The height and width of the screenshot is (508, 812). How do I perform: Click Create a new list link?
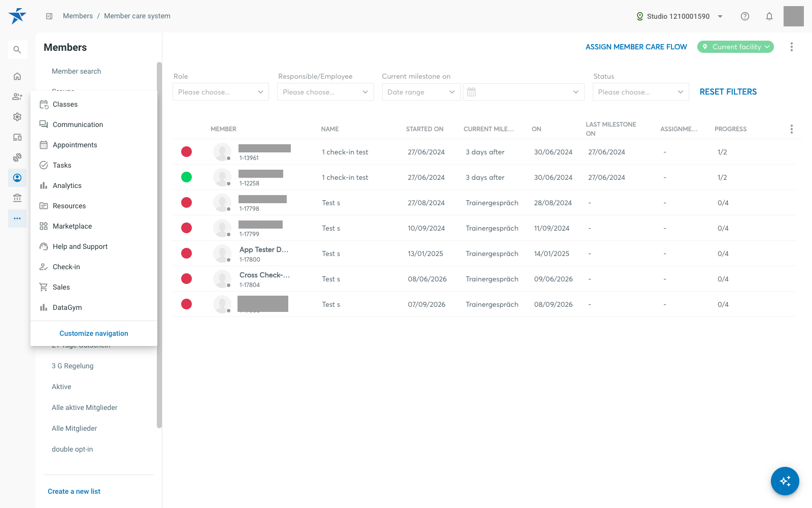(74, 491)
